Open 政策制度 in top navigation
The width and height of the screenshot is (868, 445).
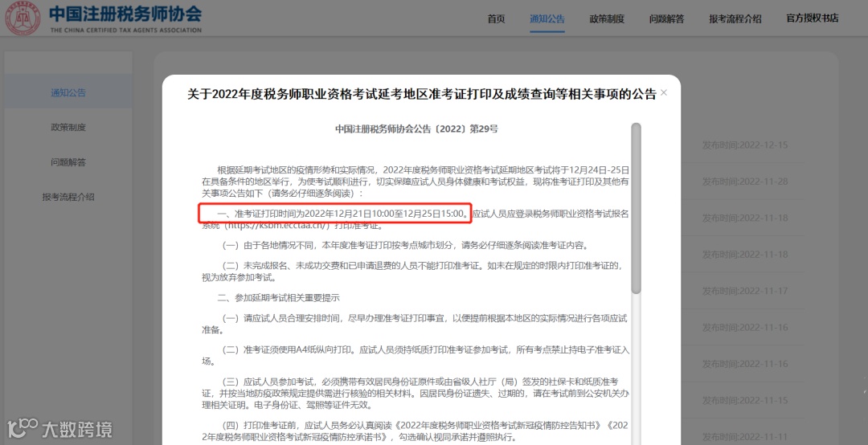click(x=607, y=18)
